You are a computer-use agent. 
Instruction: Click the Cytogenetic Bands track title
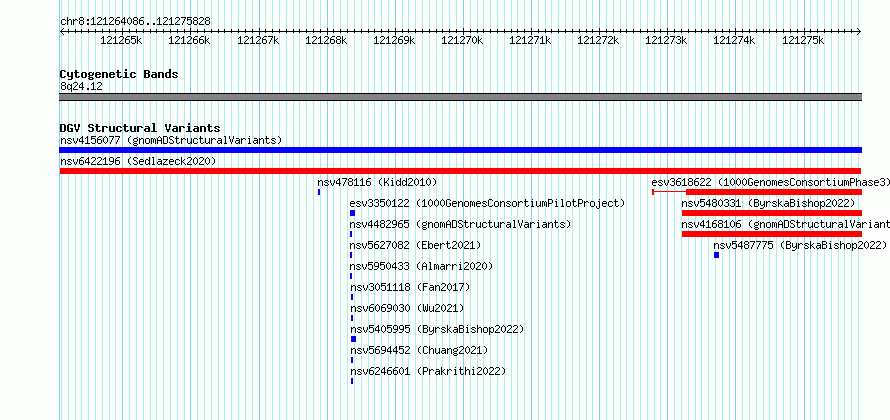click(119, 74)
